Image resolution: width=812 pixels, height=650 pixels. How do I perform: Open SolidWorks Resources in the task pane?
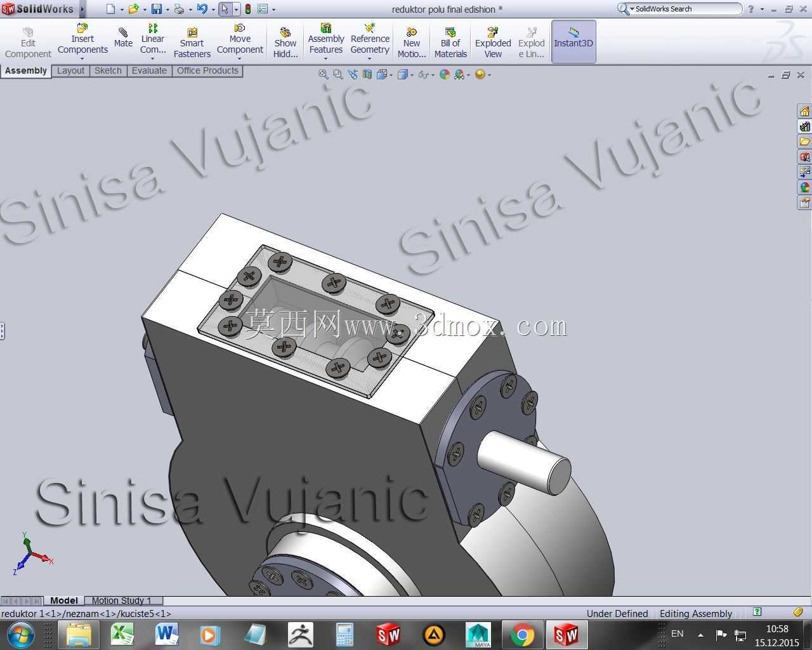(x=804, y=111)
